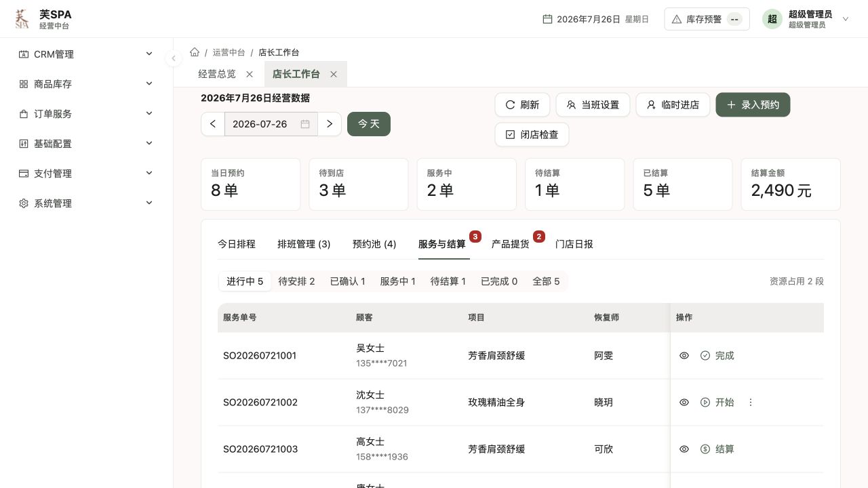This screenshot has width=868, height=488.
Task: Expand the CRM管理 menu chevron
Action: [x=149, y=54]
